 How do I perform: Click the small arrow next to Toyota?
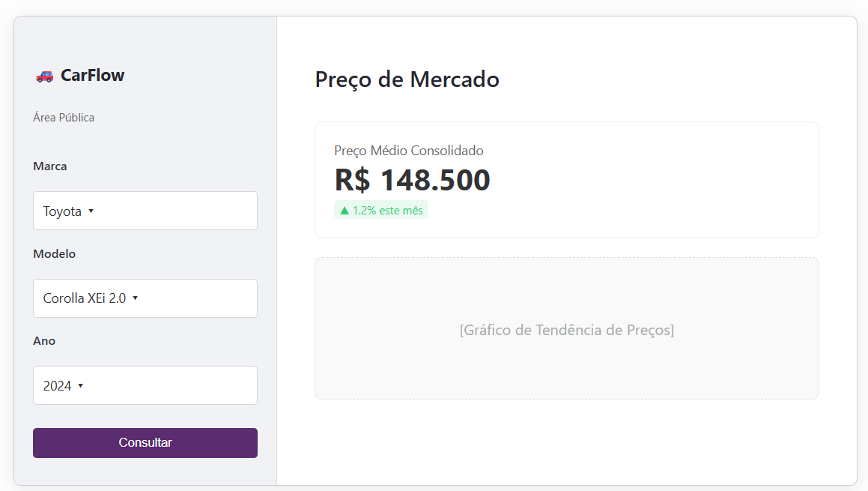(91, 211)
